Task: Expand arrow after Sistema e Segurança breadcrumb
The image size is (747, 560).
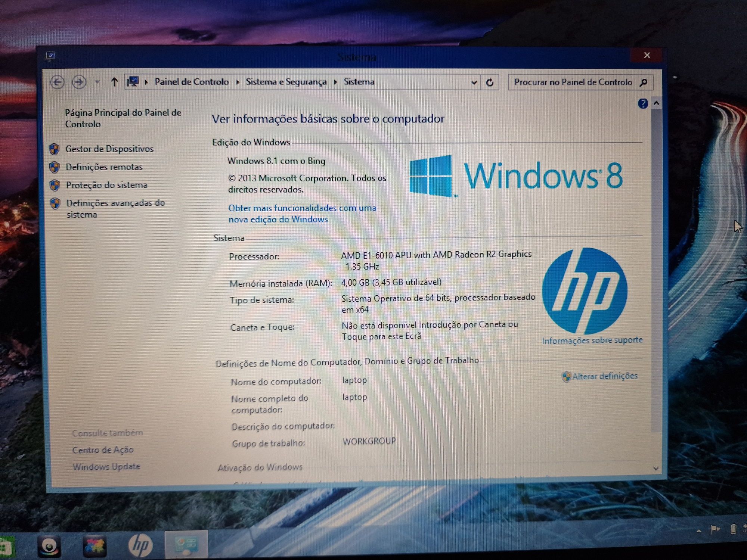Action: pyautogui.click(x=335, y=82)
